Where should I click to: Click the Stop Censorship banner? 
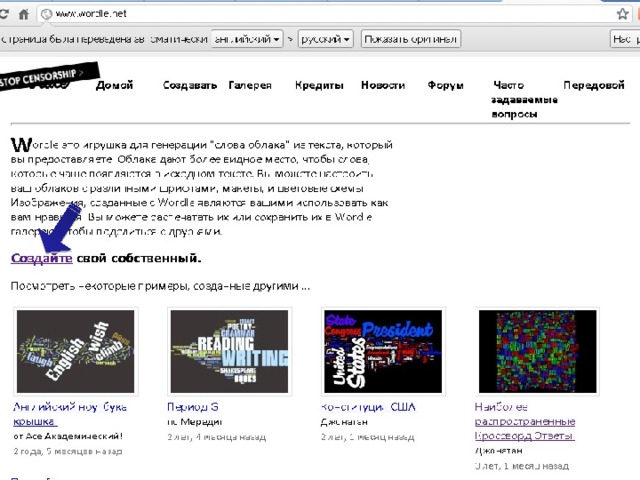click(48, 76)
